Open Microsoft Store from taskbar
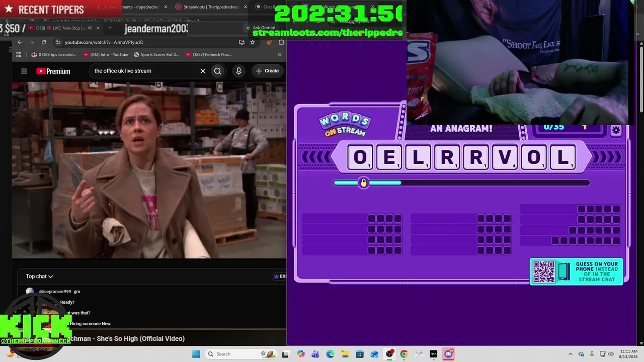 pos(360,354)
